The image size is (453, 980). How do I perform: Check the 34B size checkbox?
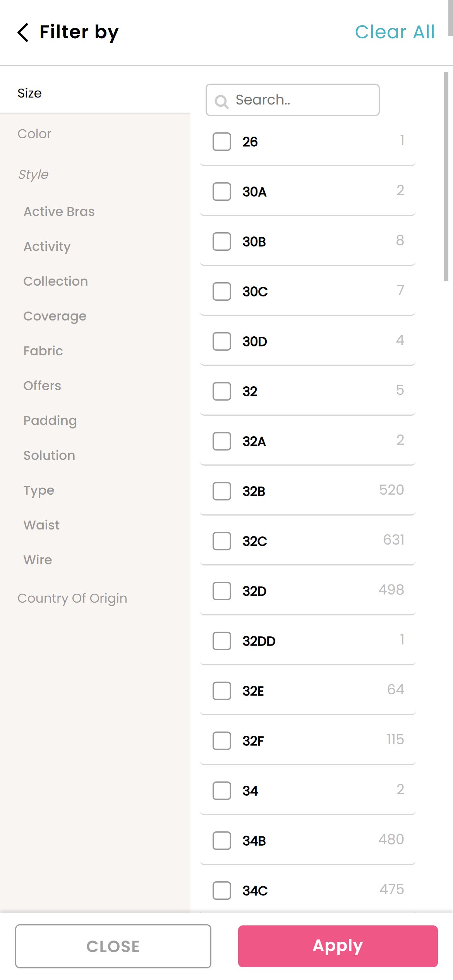tap(222, 841)
